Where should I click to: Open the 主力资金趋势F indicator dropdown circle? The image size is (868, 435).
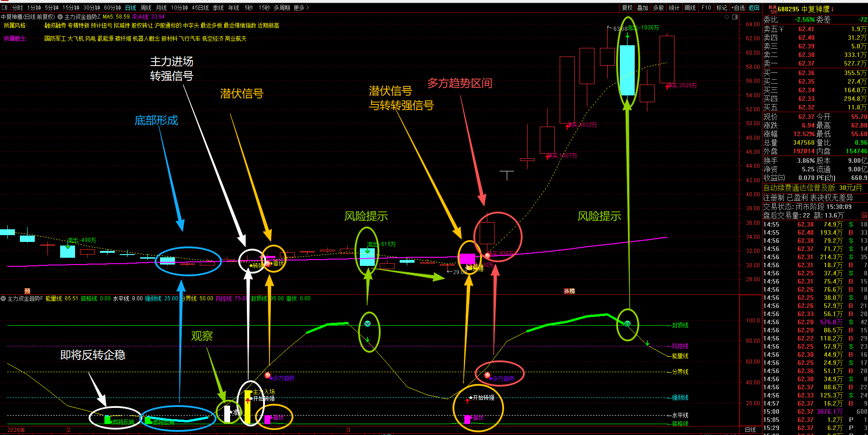point(3,298)
